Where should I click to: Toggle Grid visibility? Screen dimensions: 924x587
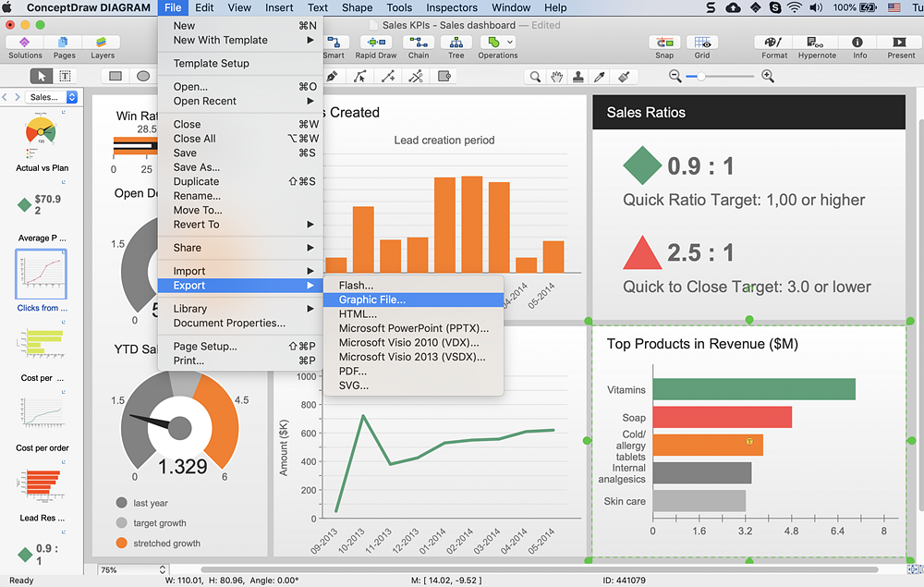(702, 47)
